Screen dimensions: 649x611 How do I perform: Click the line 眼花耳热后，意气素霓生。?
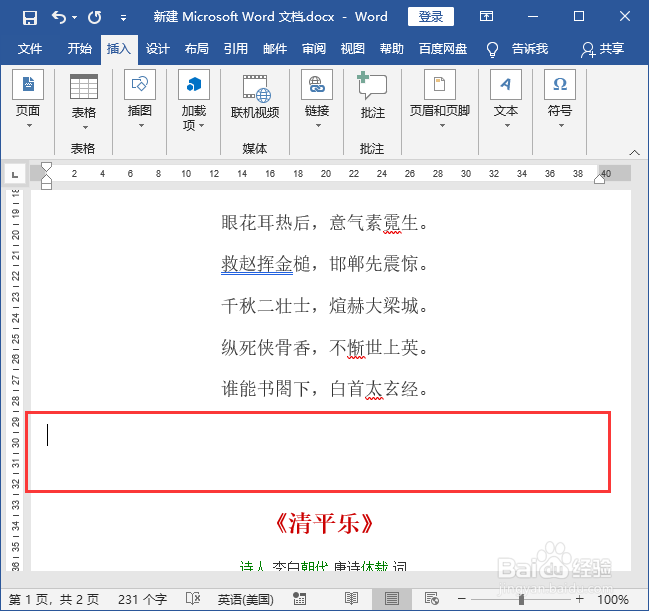point(324,223)
